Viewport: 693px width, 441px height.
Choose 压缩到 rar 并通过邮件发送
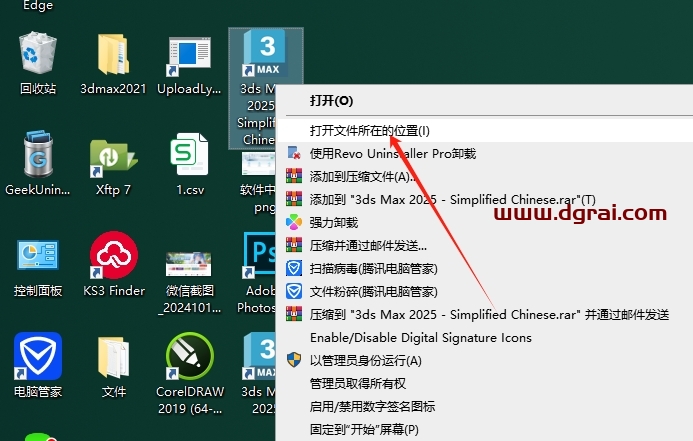click(484, 315)
